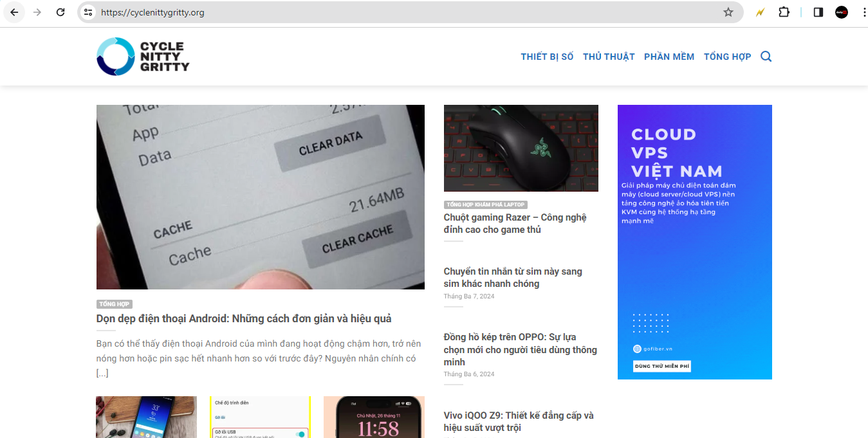Click the yellow lightning extension icon

(760, 12)
